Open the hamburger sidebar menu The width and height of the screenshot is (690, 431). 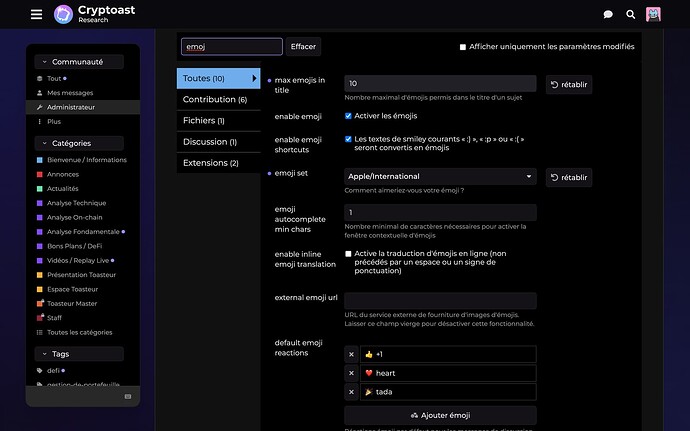point(37,15)
